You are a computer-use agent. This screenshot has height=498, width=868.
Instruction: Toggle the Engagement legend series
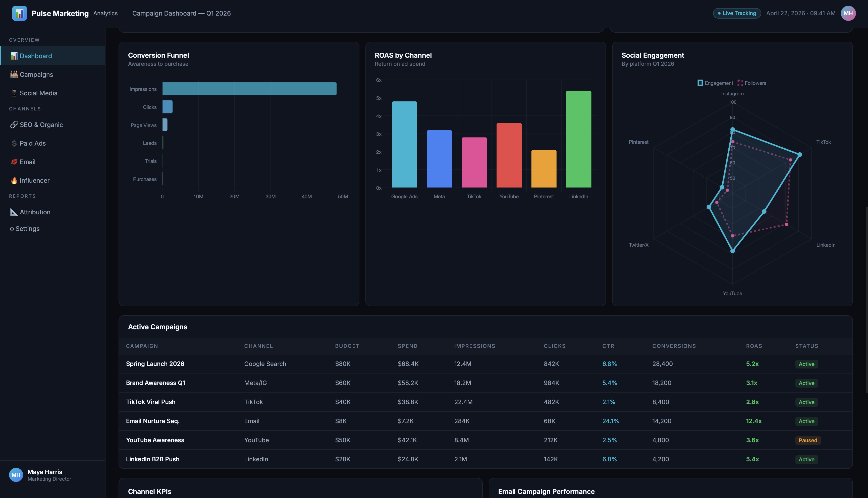[x=715, y=83]
